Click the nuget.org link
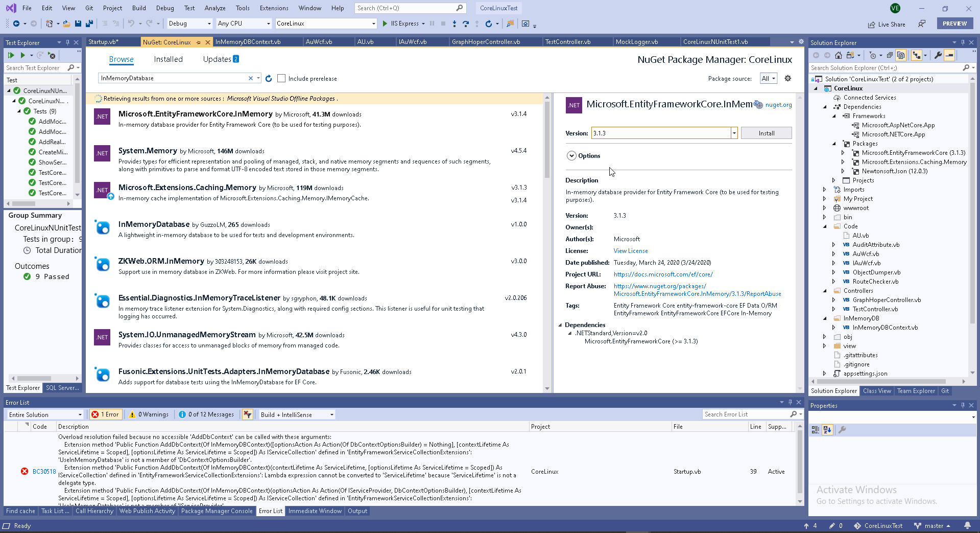The image size is (980, 533). (778, 105)
